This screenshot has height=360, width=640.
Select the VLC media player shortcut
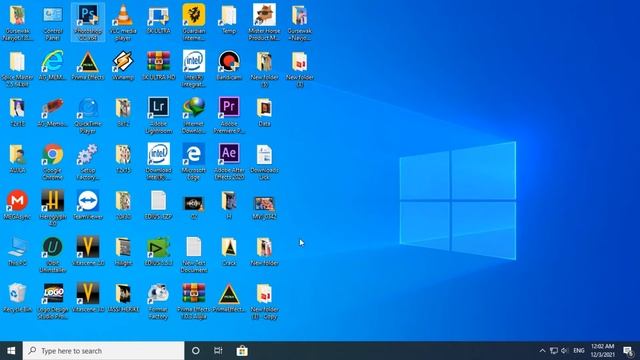[x=123, y=22]
